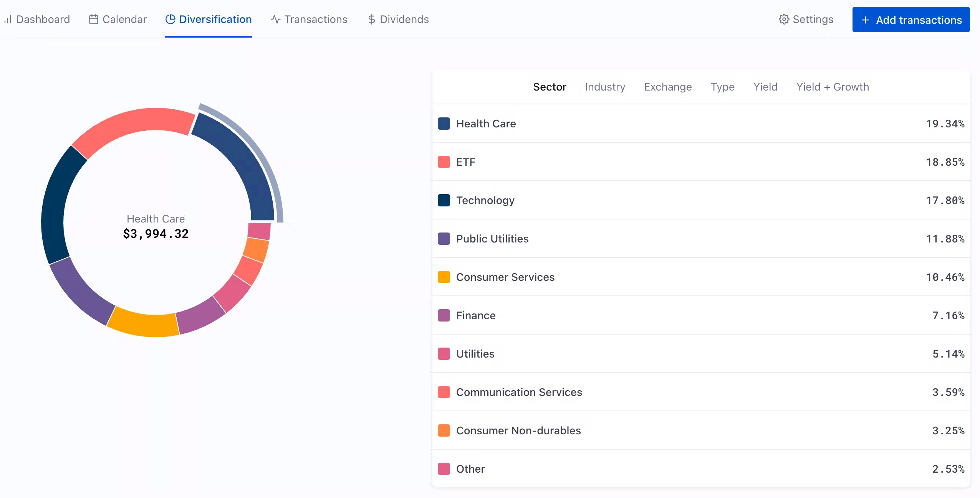Click the Dividends dollar sign icon
This screenshot has width=980, height=498.
tap(371, 19)
